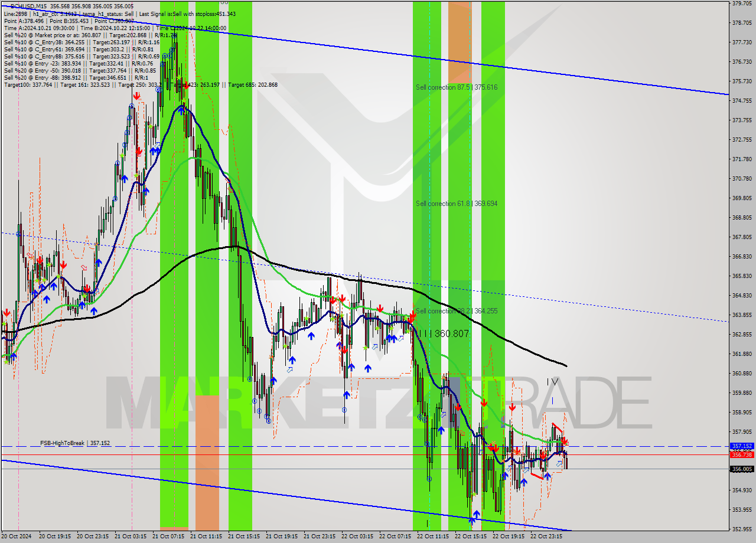Click the 'I V' wave label
The image size is (756, 543).
tap(552, 381)
